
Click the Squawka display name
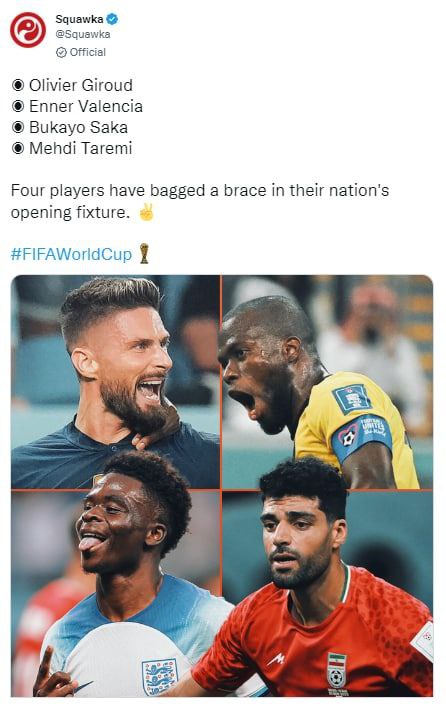coord(79,19)
